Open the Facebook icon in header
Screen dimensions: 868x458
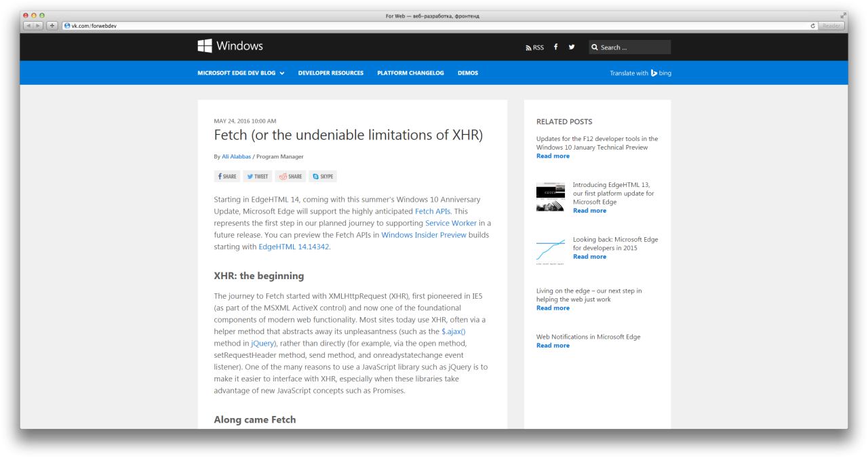tap(556, 47)
